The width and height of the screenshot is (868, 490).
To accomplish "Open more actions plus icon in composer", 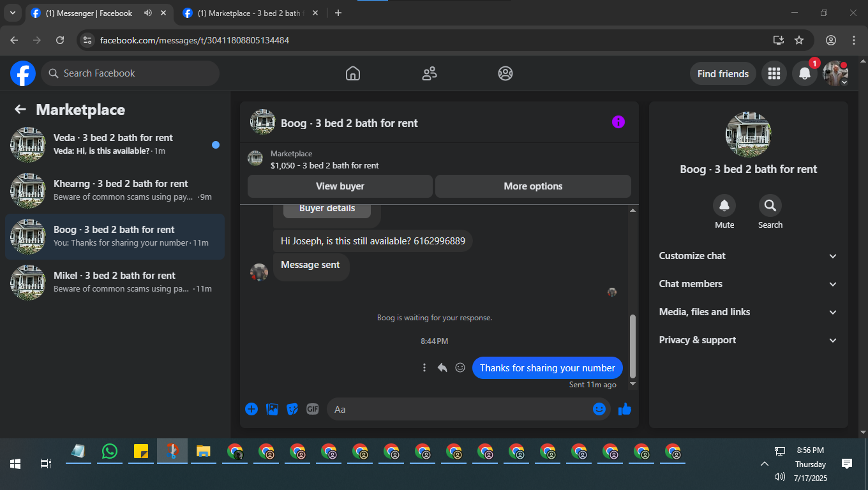I will point(251,409).
